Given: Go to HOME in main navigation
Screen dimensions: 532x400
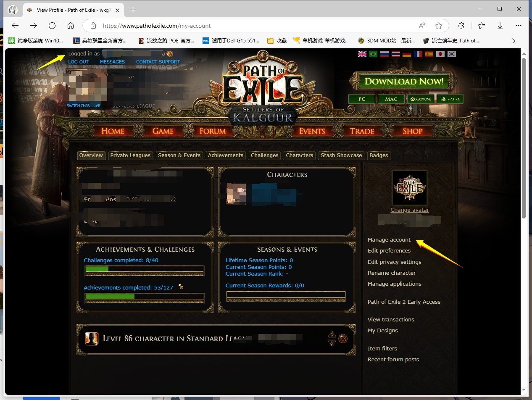Looking at the screenshot, I should pyautogui.click(x=113, y=131).
